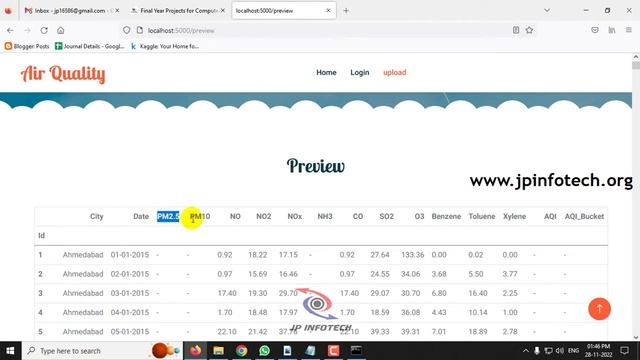
Task: Click the Benzene column header
Action: pos(446,216)
